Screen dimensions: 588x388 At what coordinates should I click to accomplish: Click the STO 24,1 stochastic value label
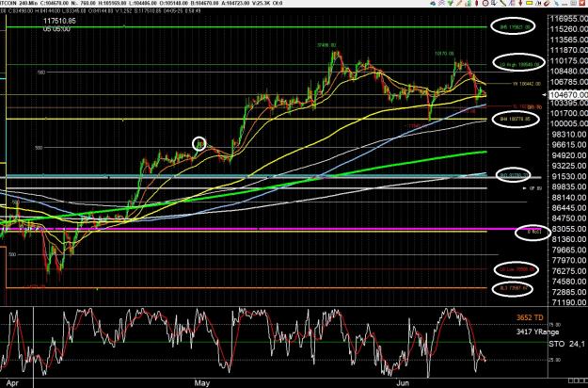566,344
